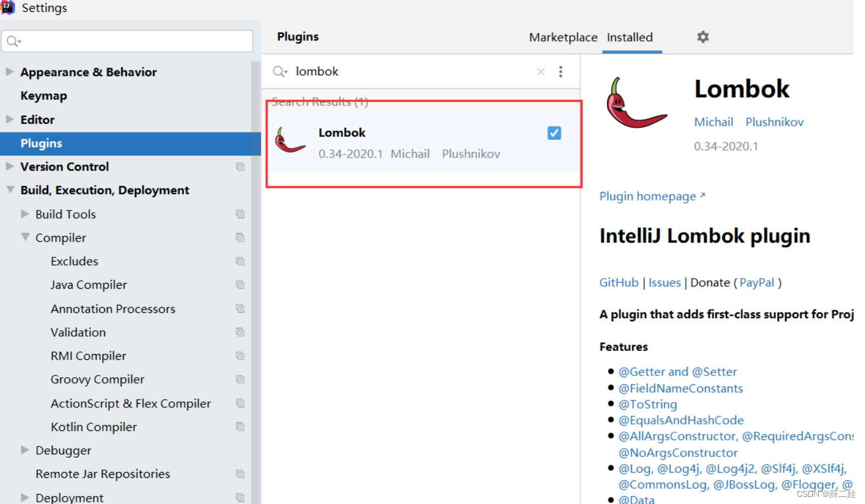The image size is (865, 504).
Task: Open the @EqualsAndHashCode link
Action: (x=681, y=420)
